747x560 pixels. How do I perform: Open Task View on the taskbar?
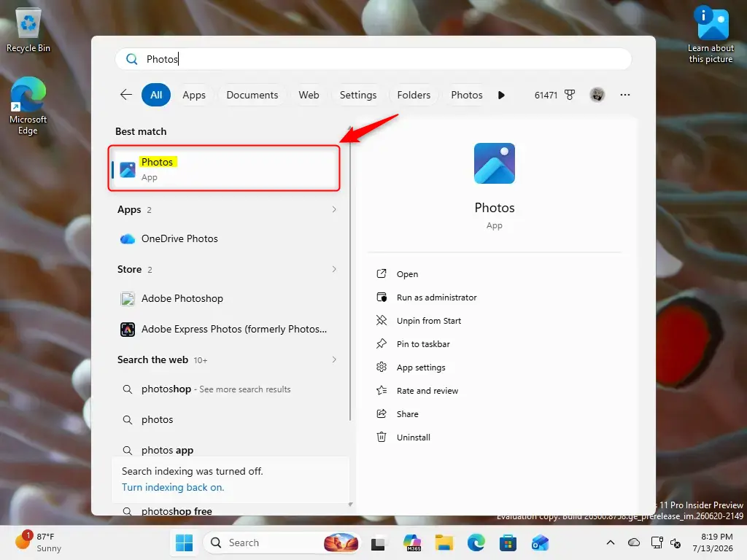378,543
